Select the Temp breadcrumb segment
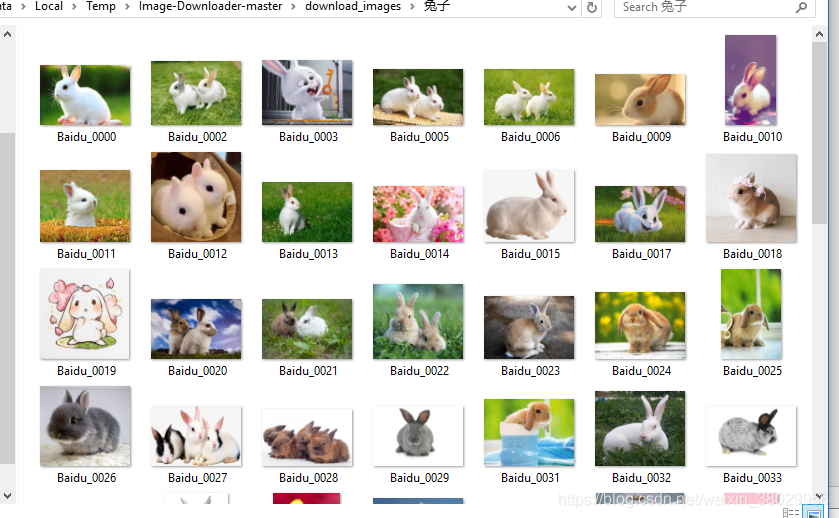 pyautogui.click(x=101, y=6)
